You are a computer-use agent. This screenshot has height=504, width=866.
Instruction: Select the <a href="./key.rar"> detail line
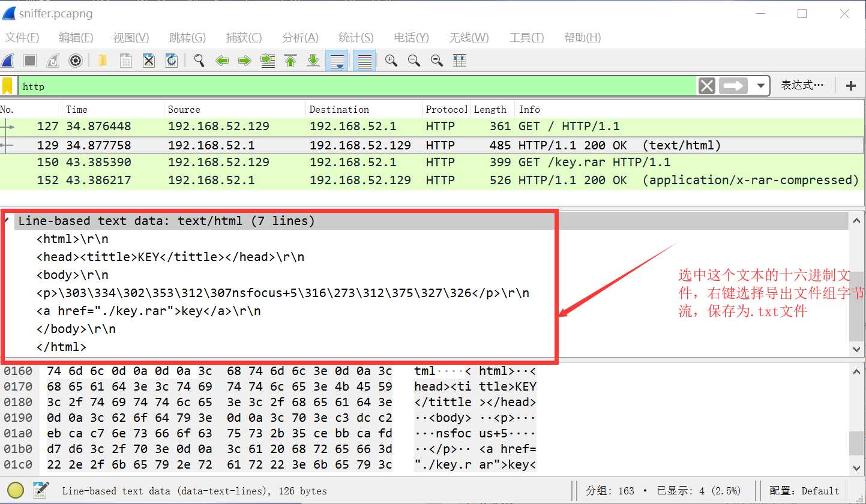[149, 311]
